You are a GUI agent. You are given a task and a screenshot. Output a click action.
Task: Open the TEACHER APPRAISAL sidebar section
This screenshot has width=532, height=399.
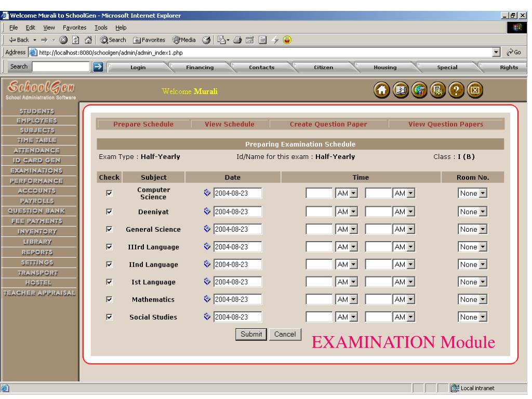(39, 292)
